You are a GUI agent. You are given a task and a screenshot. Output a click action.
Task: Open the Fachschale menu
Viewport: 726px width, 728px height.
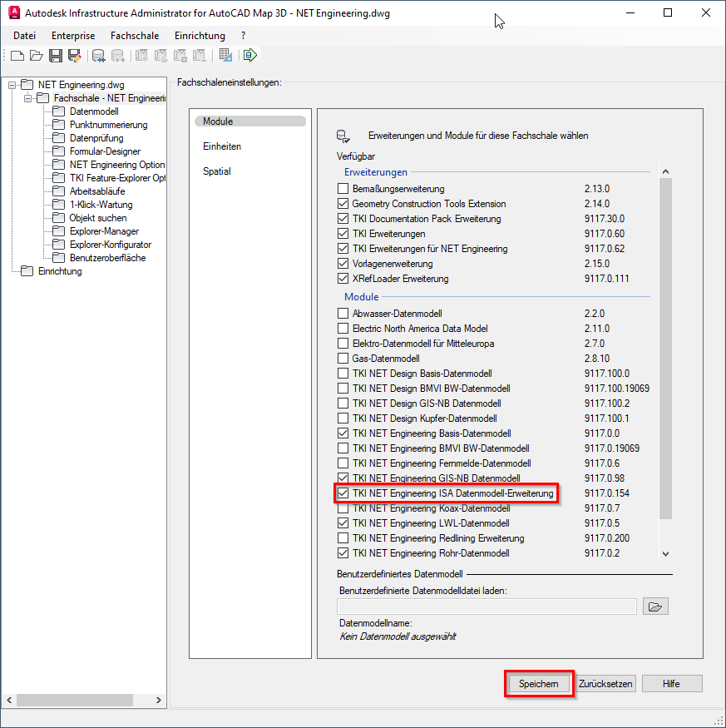135,36
